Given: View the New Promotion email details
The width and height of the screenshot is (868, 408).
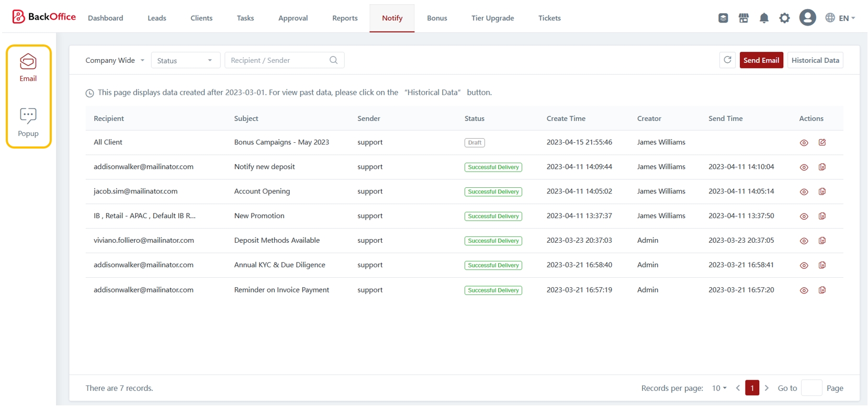Looking at the screenshot, I should (804, 216).
